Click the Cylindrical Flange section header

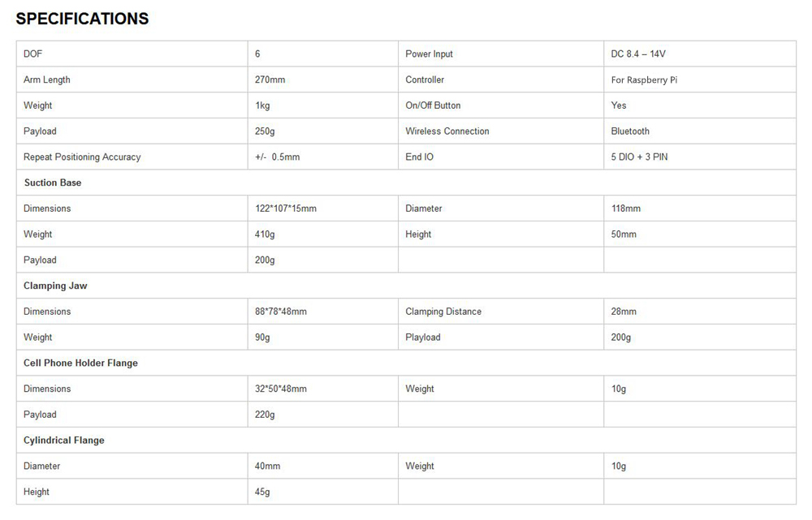64,440
